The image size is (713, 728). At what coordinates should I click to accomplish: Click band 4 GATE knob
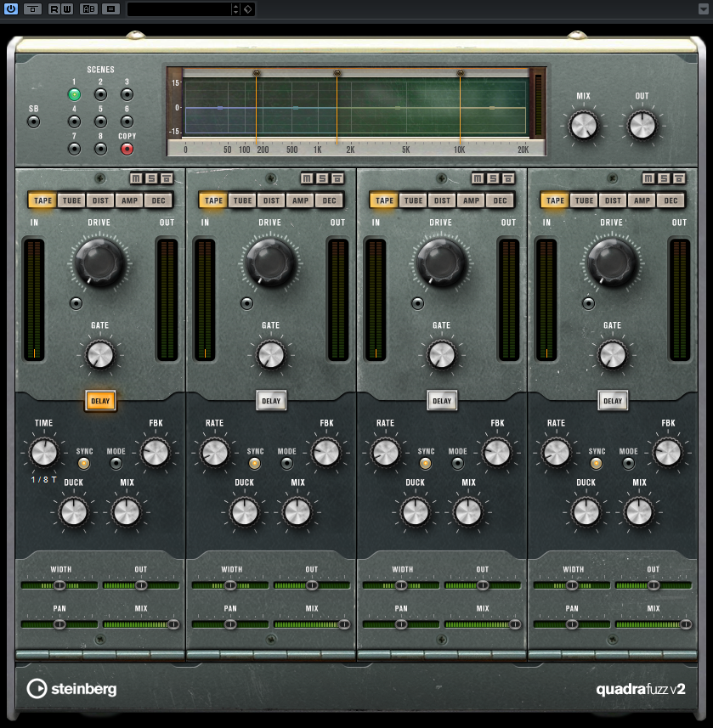click(x=612, y=356)
